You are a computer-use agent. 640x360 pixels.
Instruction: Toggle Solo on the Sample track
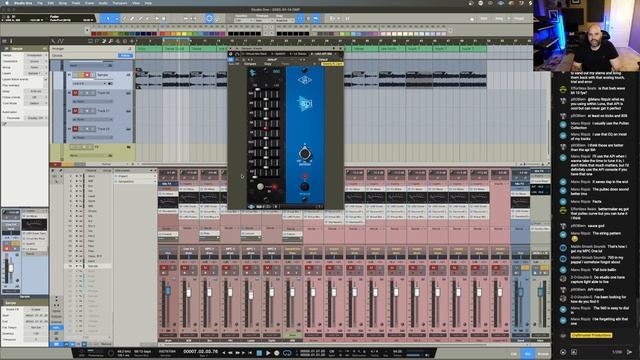81,75
